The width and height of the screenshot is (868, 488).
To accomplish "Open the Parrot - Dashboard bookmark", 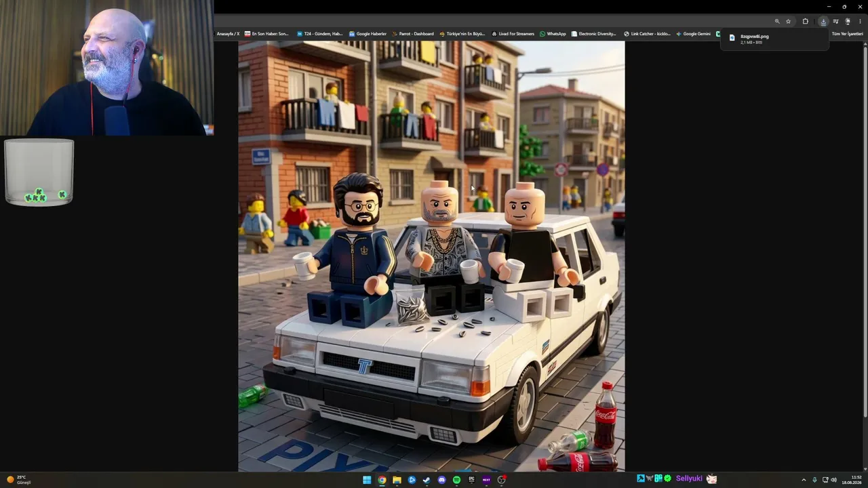I will 413,34.
